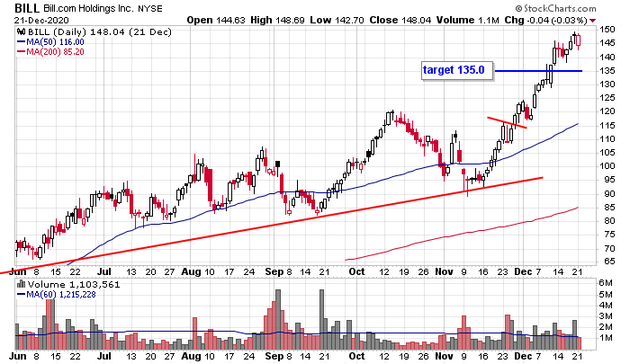Click the 100 price axis label
This screenshot has width=630, height=364.
(607, 165)
